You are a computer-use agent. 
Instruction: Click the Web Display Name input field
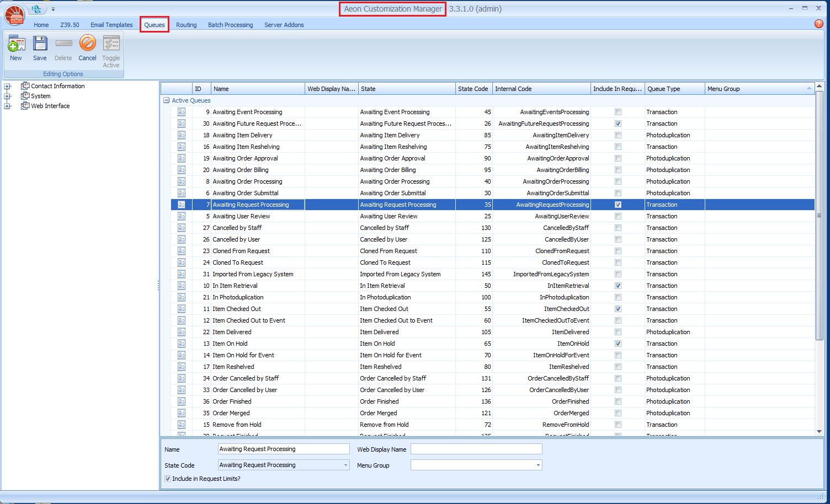(476, 449)
